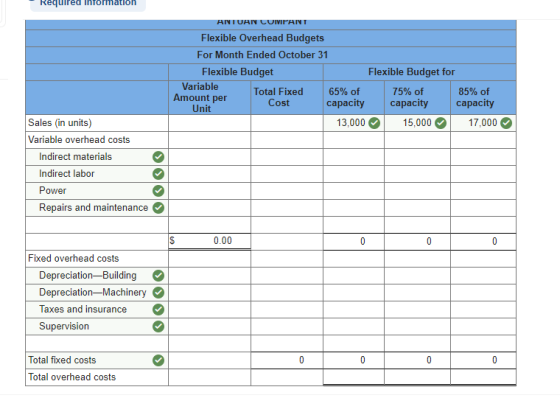Click the checkmark beside Depreciation—Machinery
The height and width of the screenshot is (398, 560).
coord(159,293)
